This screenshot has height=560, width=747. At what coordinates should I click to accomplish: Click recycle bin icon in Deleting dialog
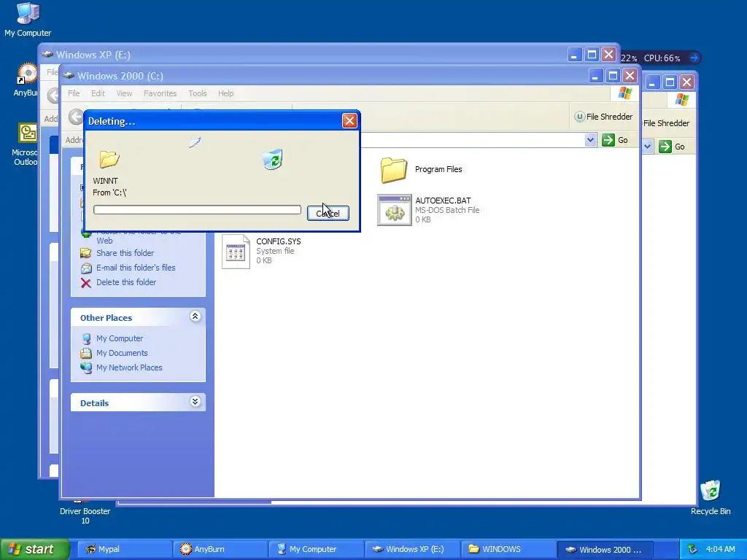(x=273, y=159)
